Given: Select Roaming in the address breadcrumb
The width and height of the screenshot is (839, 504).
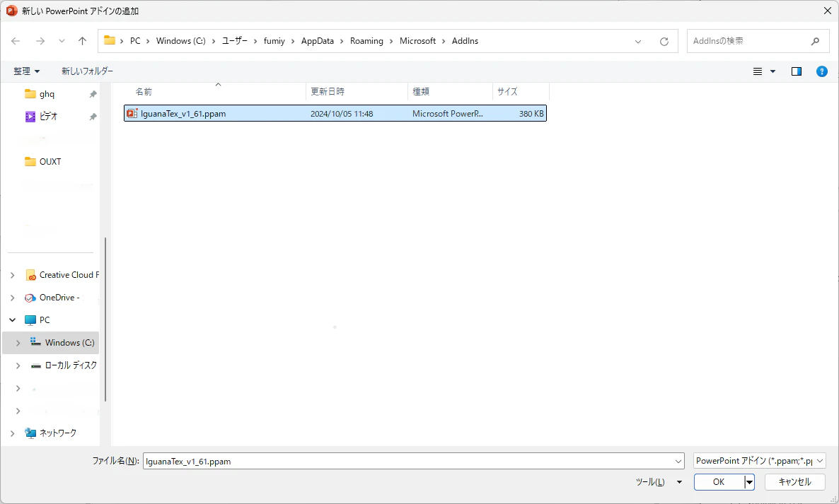Looking at the screenshot, I should pyautogui.click(x=366, y=41).
